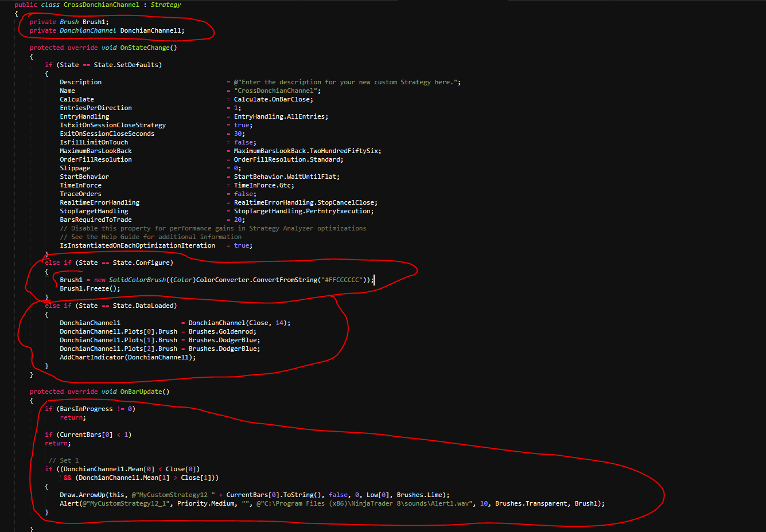Click the value StartBehavior.WaitUntilFlat
This screenshot has height=532, width=766.
pos(285,177)
